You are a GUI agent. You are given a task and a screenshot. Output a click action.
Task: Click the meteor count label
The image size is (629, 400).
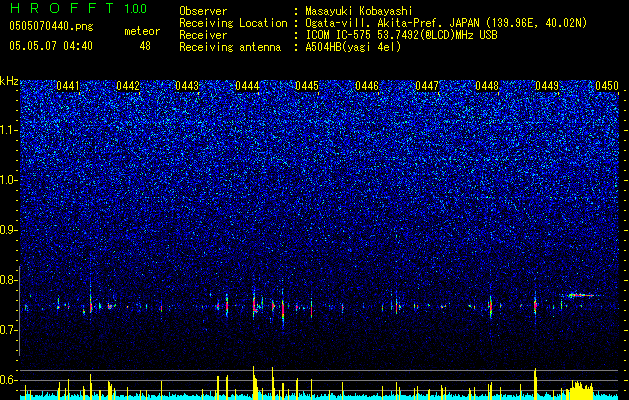pos(142,31)
